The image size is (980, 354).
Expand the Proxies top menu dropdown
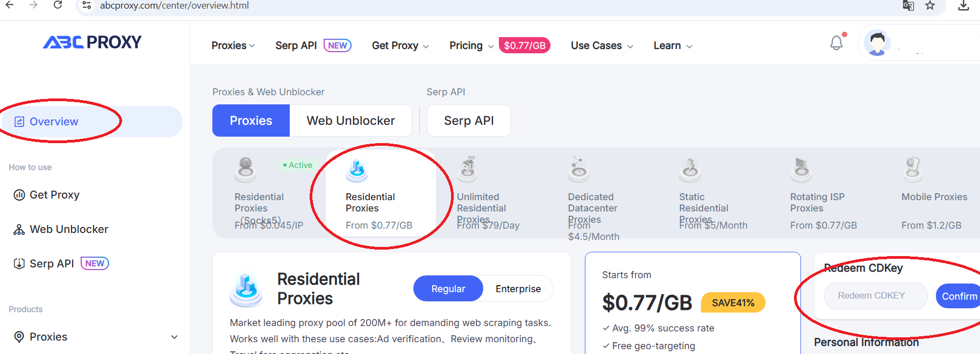point(233,46)
